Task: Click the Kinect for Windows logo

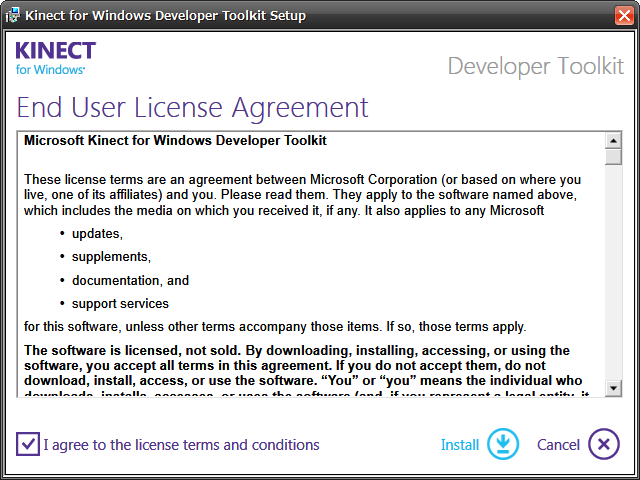Action: [56, 58]
